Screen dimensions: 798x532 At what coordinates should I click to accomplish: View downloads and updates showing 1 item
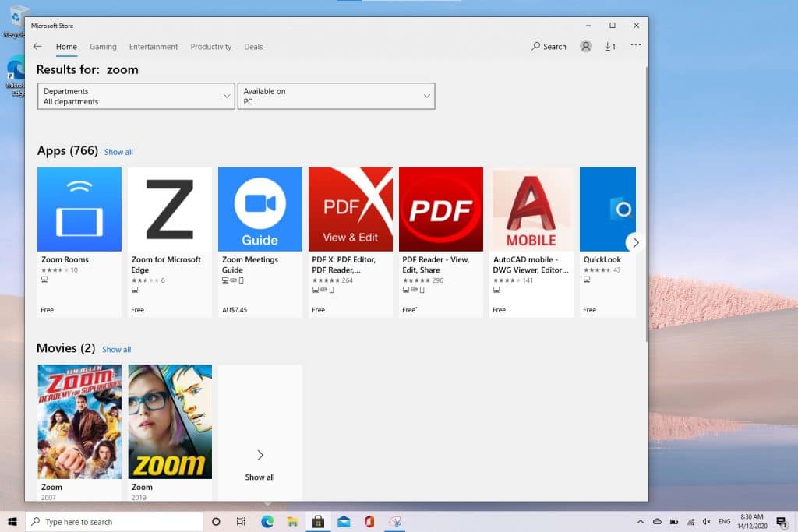(x=610, y=46)
